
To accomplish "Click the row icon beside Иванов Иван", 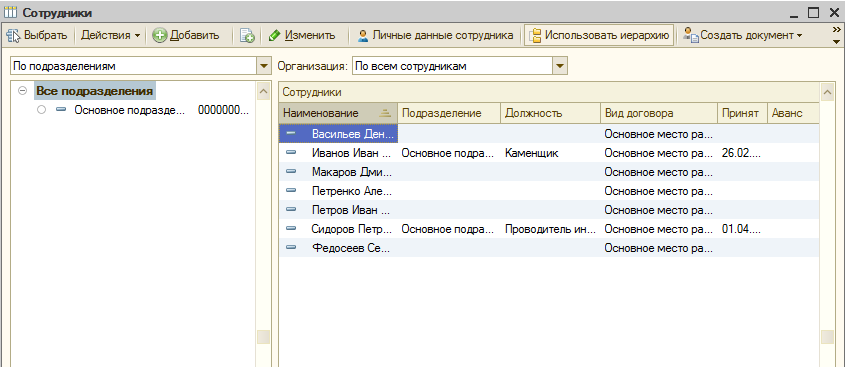I will 292,153.
